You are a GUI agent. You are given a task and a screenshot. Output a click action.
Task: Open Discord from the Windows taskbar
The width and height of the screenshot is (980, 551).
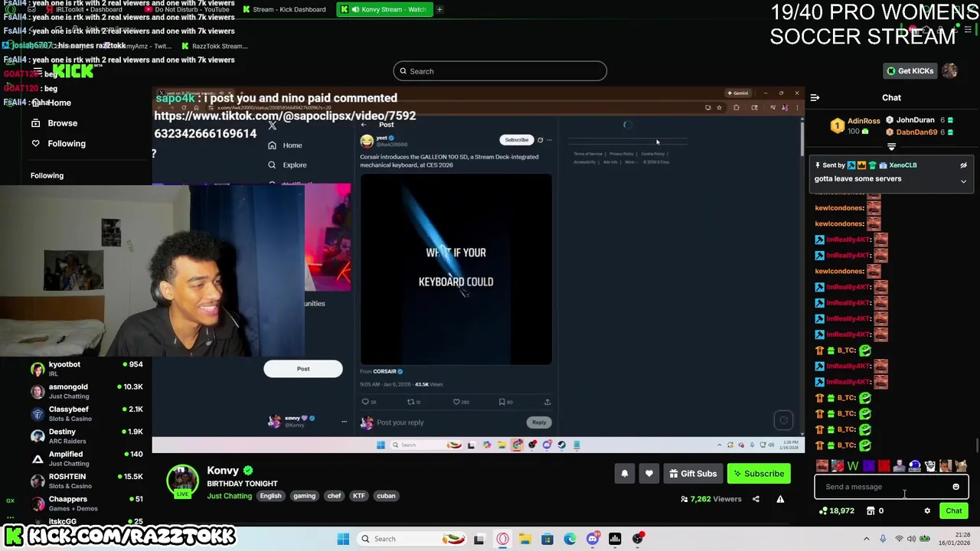click(x=593, y=539)
